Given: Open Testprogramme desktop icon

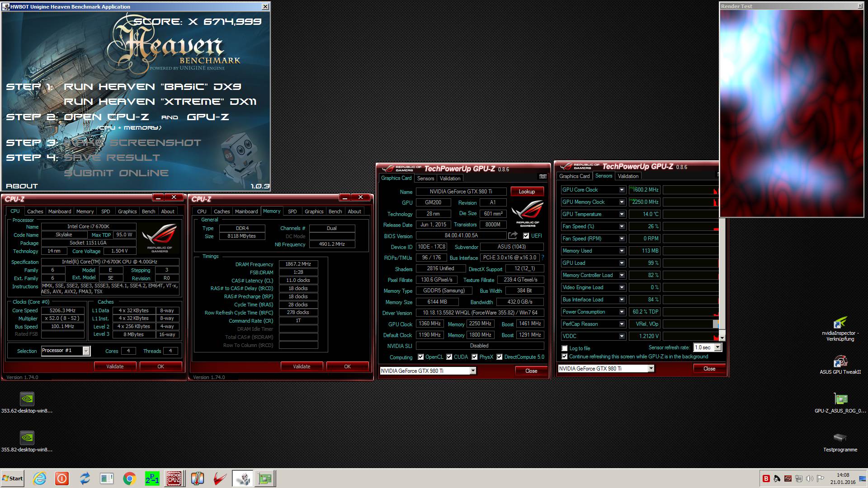Looking at the screenshot, I should pos(840,442).
